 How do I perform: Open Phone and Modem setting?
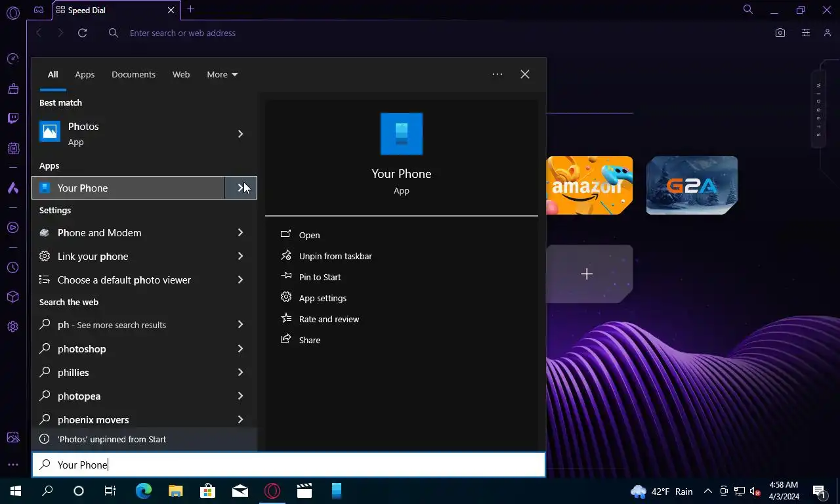coord(128,232)
